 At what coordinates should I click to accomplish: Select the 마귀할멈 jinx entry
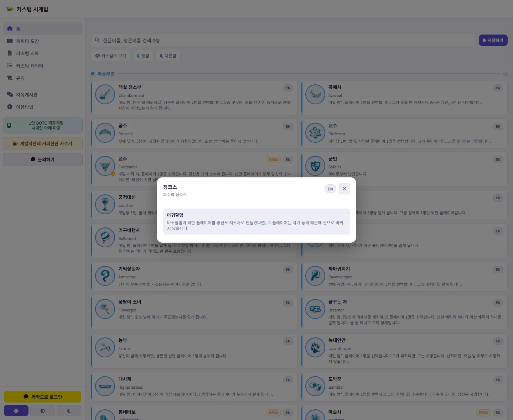pyautogui.click(x=256, y=221)
